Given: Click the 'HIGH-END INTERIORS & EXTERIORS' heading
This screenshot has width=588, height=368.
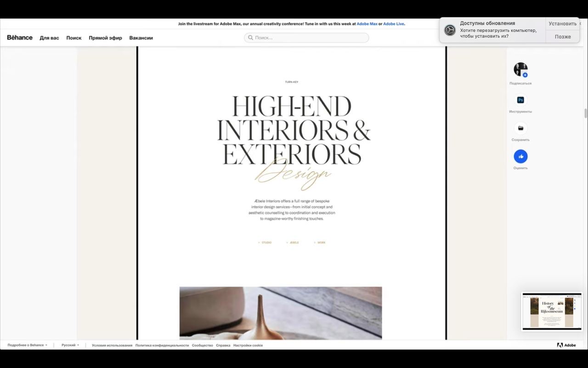Looking at the screenshot, I should [x=294, y=131].
